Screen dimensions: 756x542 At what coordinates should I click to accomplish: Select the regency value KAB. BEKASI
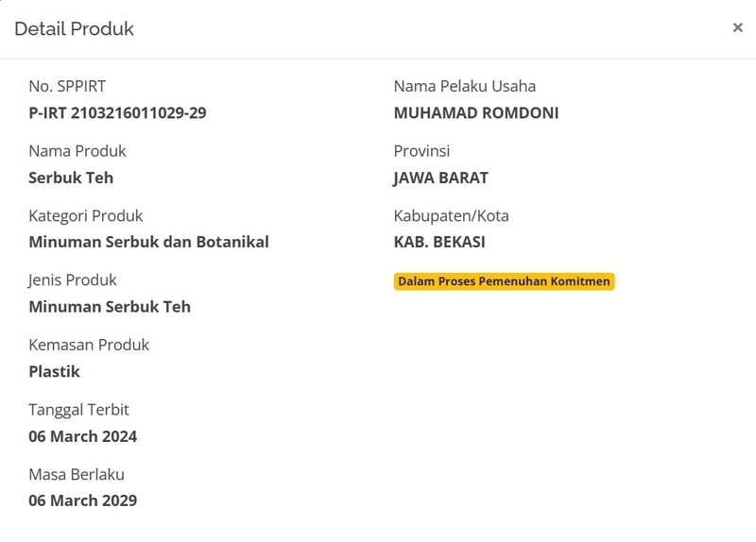[439, 242]
